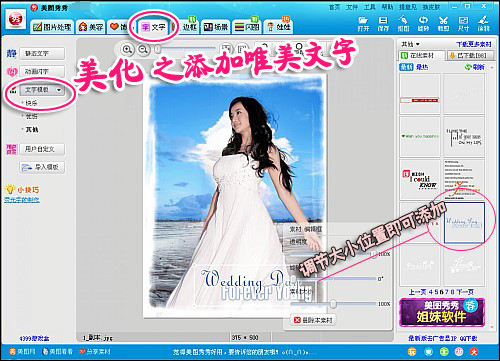Switch to the 美容 tab
The height and width of the screenshot is (361, 500).
(x=91, y=27)
